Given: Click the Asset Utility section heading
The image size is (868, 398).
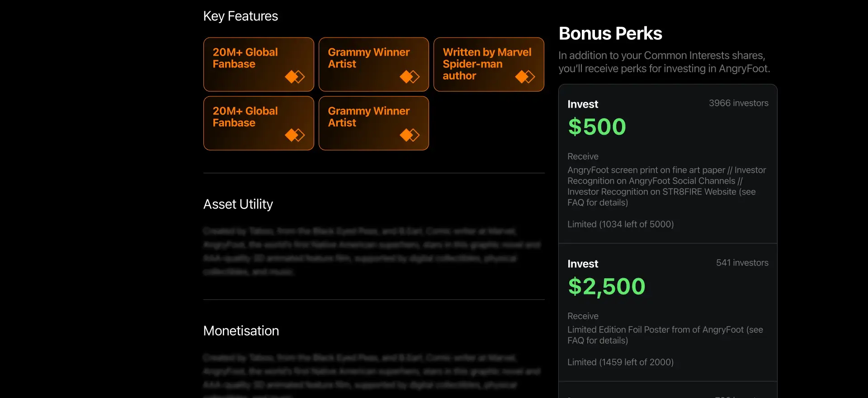Looking at the screenshot, I should tap(238, 204).
